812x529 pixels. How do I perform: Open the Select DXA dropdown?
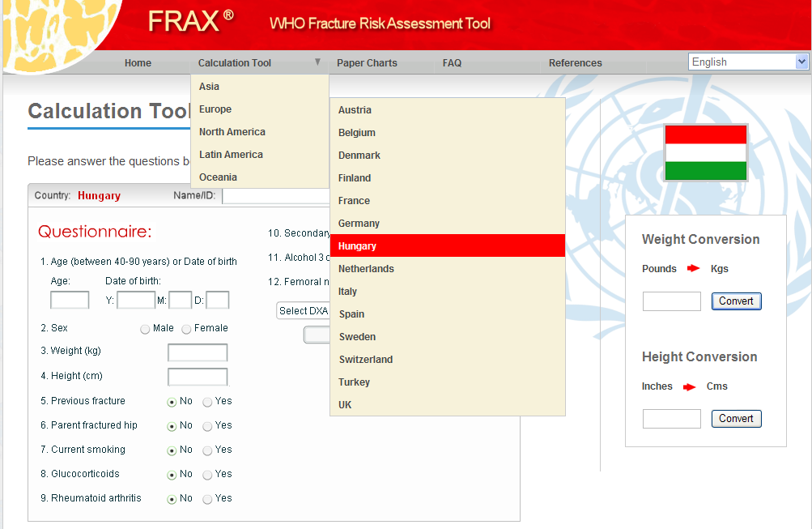303,310
